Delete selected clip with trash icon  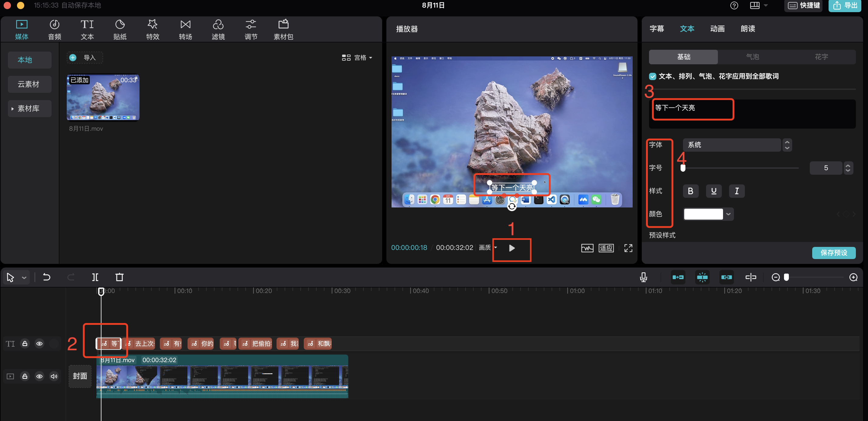coord(119,277)
